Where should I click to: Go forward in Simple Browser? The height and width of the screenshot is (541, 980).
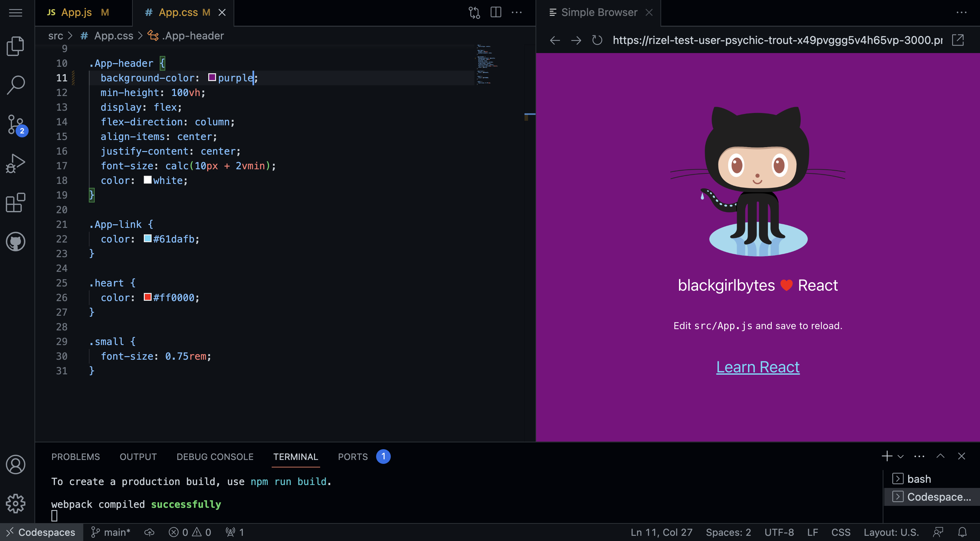576,40
